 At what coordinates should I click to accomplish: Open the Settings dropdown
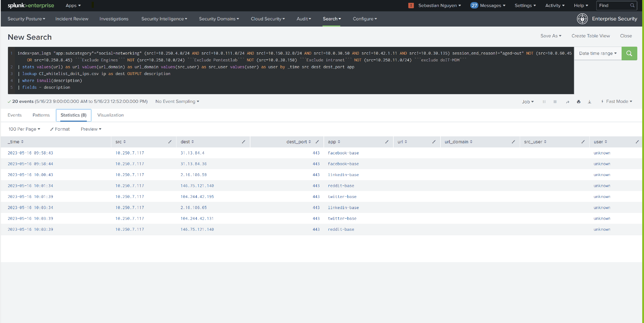tap(525, 5)
